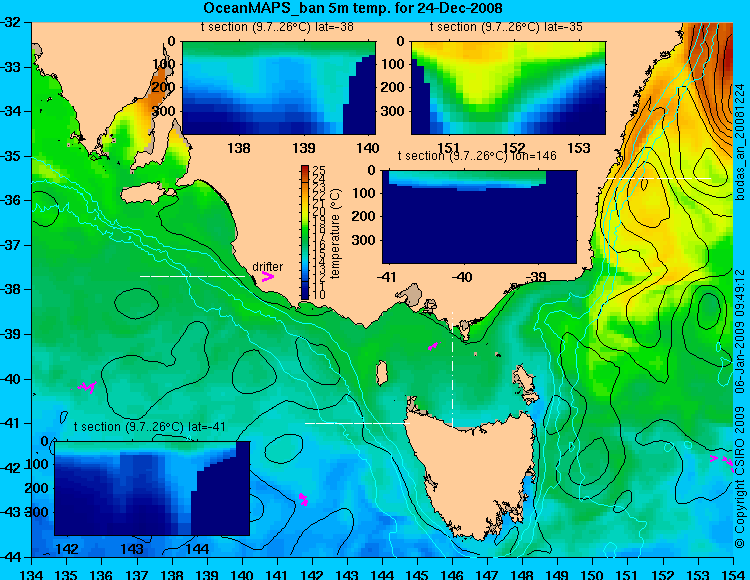This screenshot has width=750, height=580.
Task: Click the 't section (9.7..26°C) lat=-41' heading
Action: [x=150, y=427]
